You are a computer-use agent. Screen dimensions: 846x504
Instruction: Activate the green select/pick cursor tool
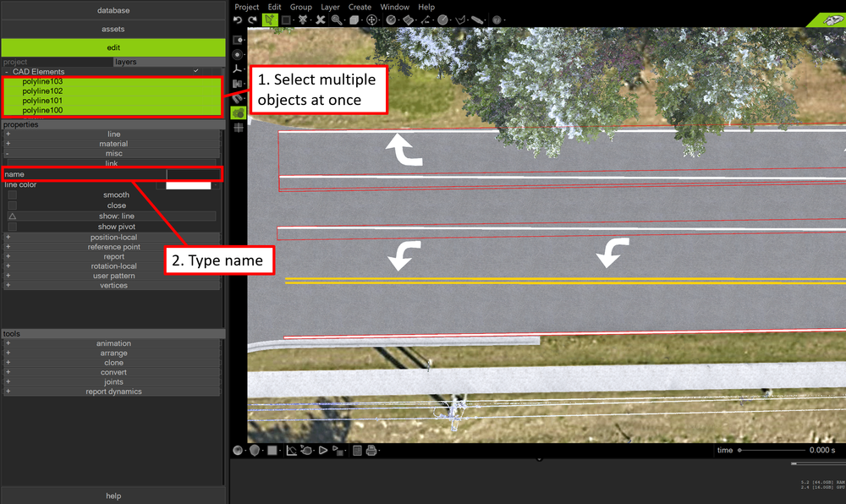coord(269,20)
